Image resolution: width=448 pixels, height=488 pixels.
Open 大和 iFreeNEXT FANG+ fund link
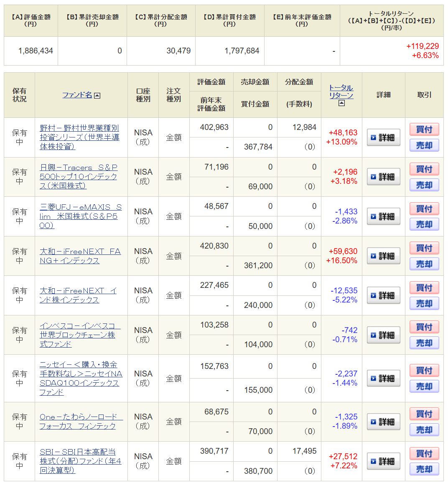tap(80, 256)
